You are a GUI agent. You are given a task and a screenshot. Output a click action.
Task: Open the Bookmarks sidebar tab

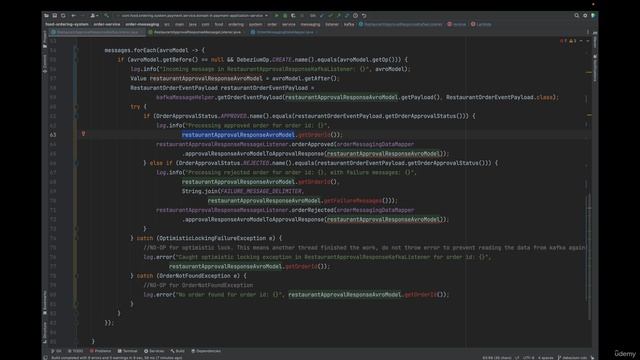click(44, 303)
